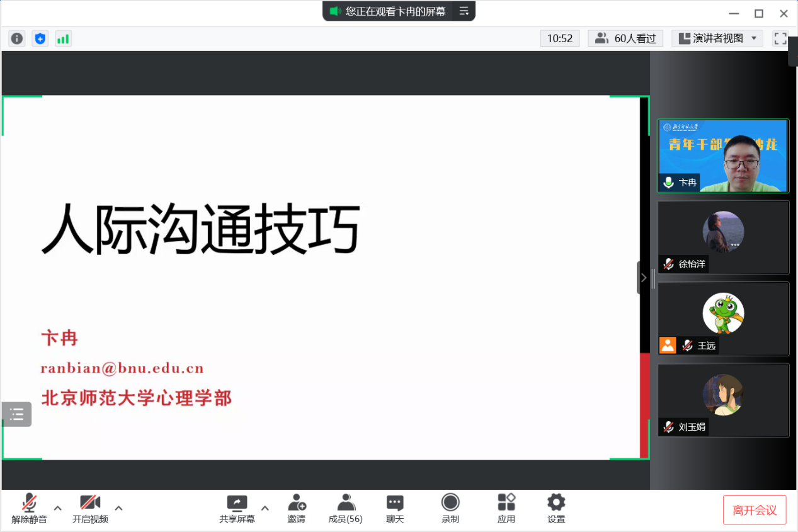Open the members (56) list
798x532 pixels.
click(345, 509)
